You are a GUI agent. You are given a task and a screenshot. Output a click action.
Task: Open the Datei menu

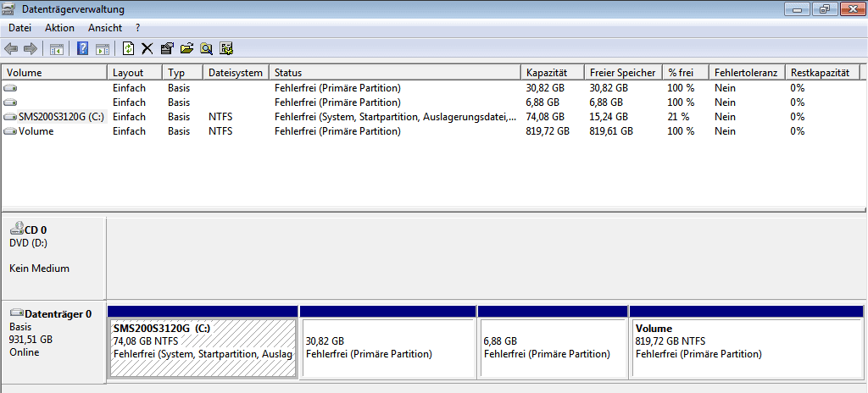[20, 28]
